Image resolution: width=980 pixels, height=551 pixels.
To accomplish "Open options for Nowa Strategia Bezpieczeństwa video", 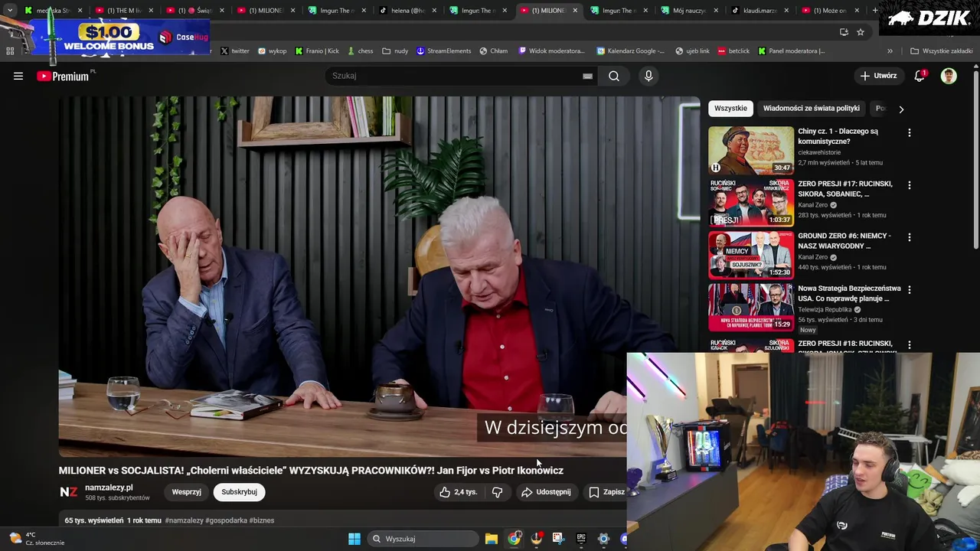I will point(909,290).
